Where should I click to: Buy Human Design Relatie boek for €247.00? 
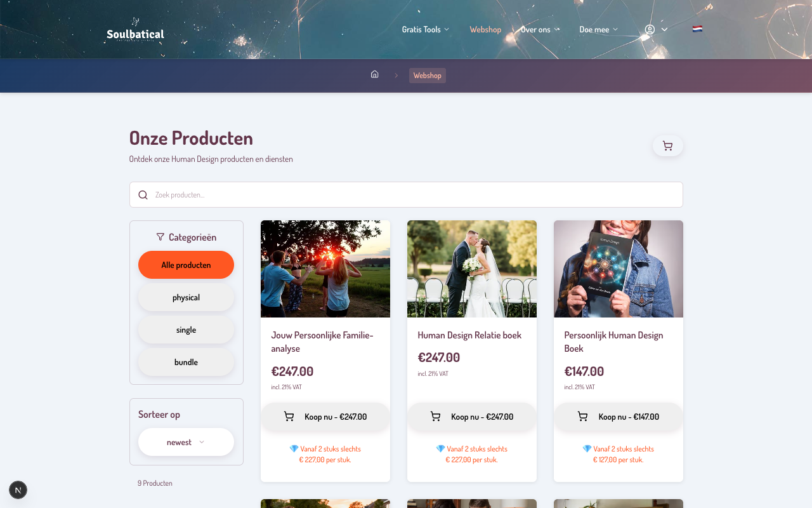(472, 417)
